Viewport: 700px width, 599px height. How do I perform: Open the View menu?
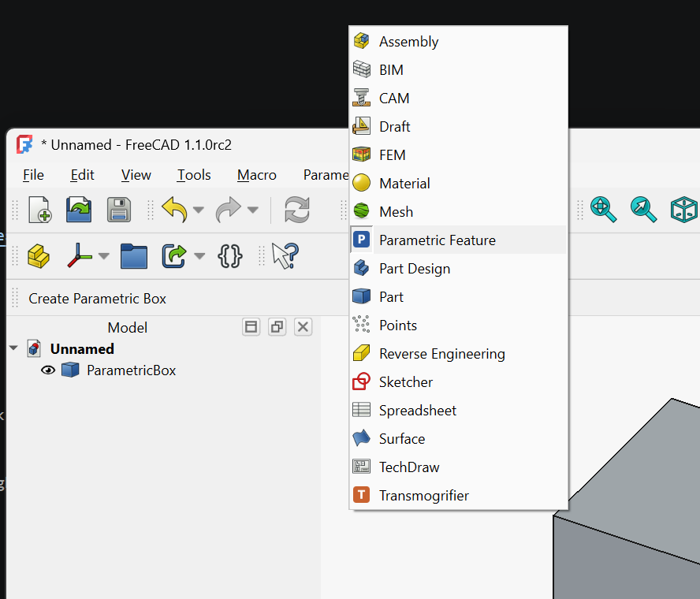tap(136, 175)
